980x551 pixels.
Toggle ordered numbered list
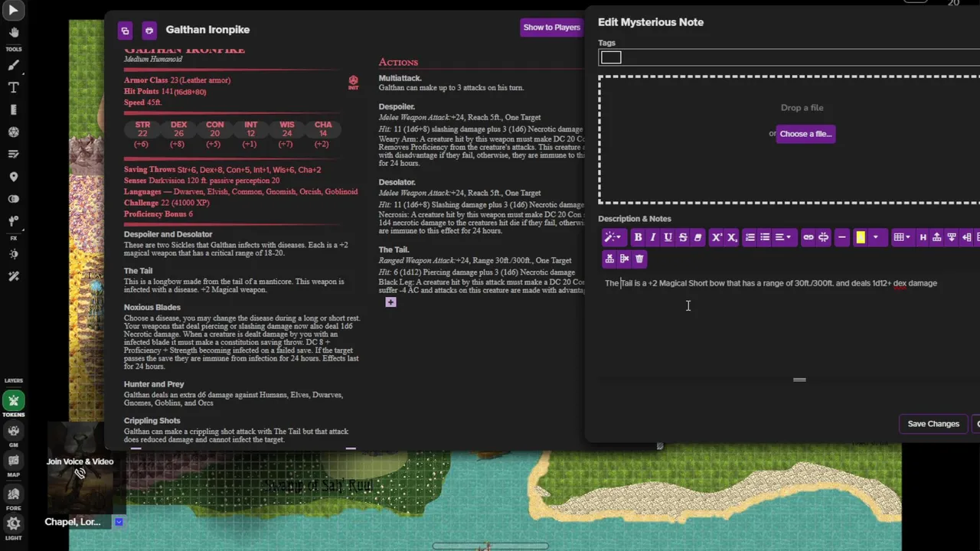[750, 237]
